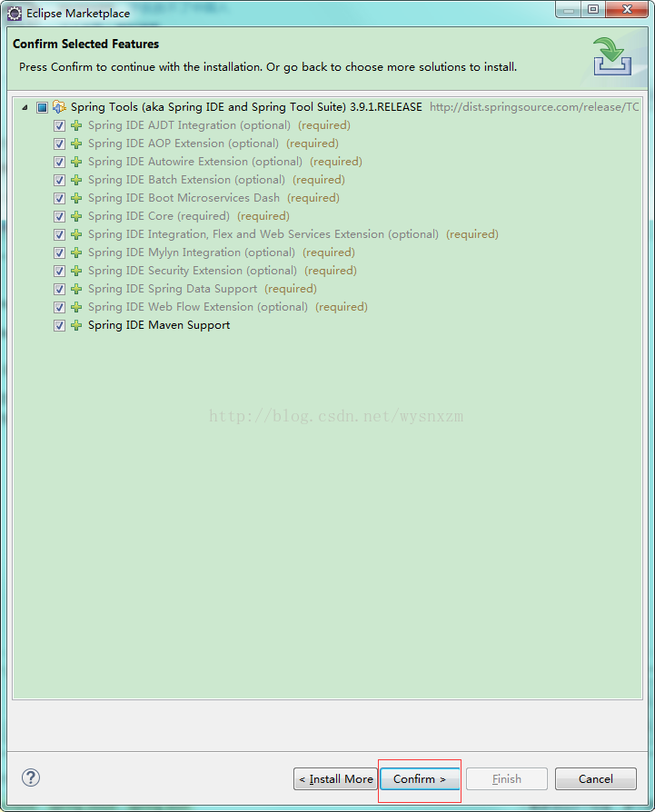Uncheck Spring IDE Web Flow Extension checkbox
The width and height of the screenshot is (655, 812).
(x=60, y=307)
